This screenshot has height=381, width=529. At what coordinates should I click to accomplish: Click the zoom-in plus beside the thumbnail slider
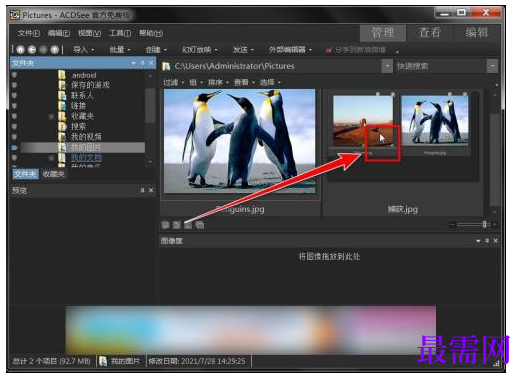click(495, 224)
